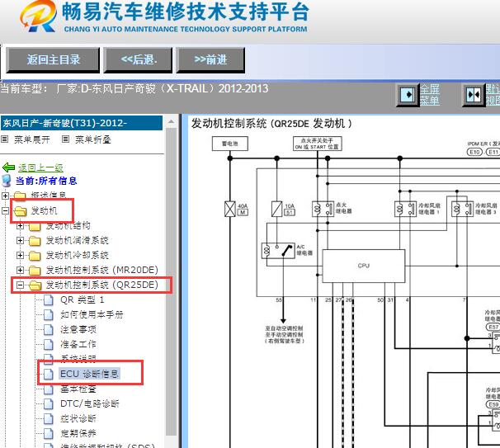Select 发动机控制系统 (MR20DE) item
The image size is (500, 448).
[102, 270]
